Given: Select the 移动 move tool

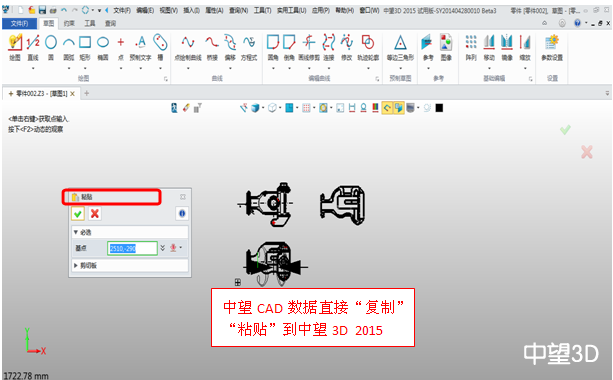Looking at the screenshot, I should [489, 47].
